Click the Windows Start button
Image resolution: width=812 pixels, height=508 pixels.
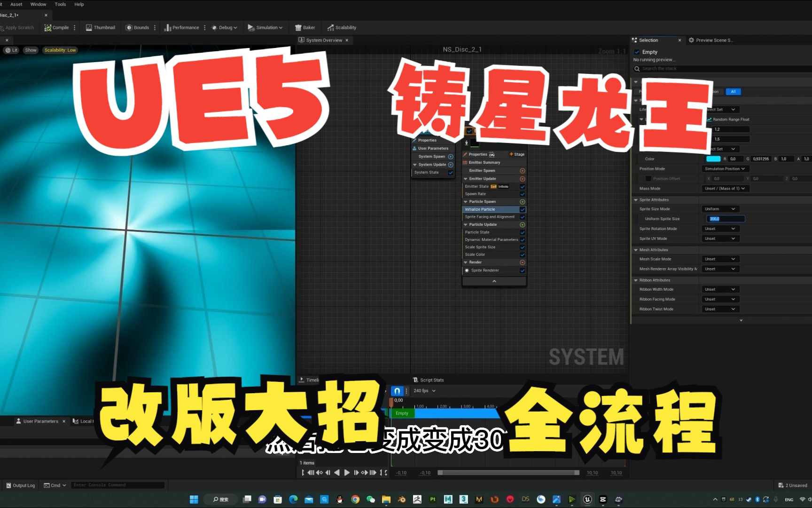pos(194,500)
